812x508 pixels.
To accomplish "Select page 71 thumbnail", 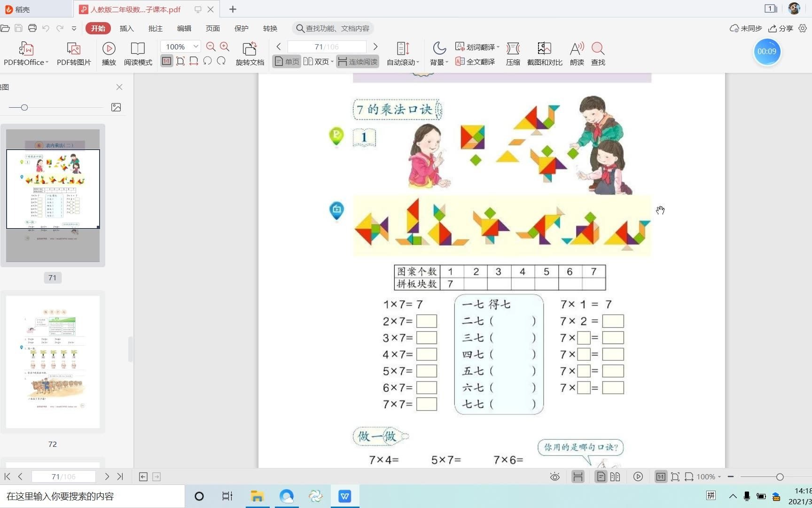I will tap(53, 195).
